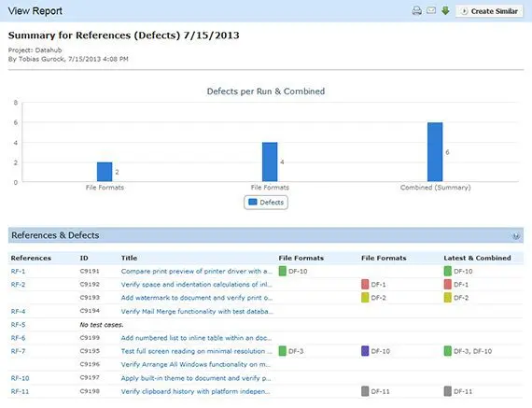Click green swatch beside 'DF-3, DF-10' in Latest & Combined
The width and height of the screenshot is (532, 408).
(447, 351)
